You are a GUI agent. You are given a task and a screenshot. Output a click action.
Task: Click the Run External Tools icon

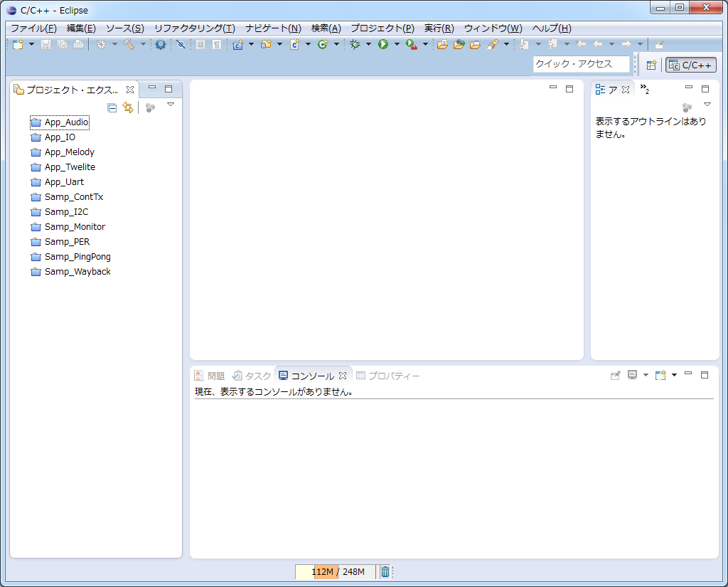[412, 45]
